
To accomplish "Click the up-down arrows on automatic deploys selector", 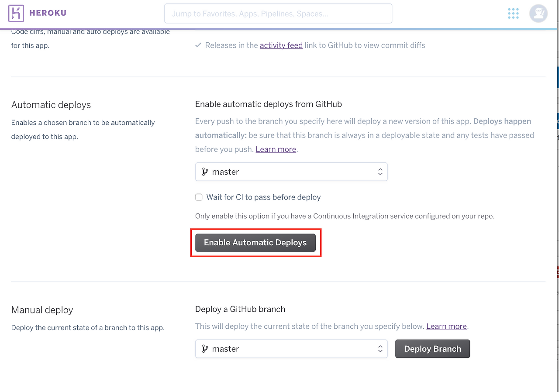I will pyautogui.click(x=380, y=172).
